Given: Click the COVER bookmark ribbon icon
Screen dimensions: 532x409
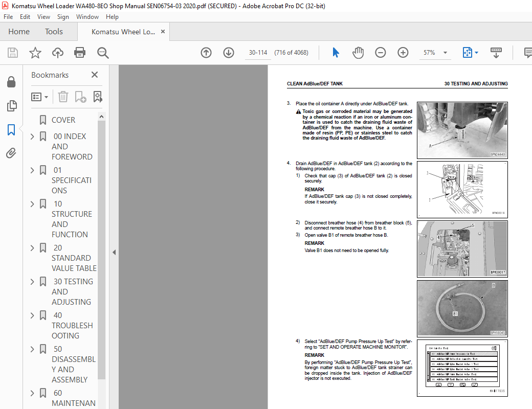Looking at the screenshot, I should click(43, 120).
